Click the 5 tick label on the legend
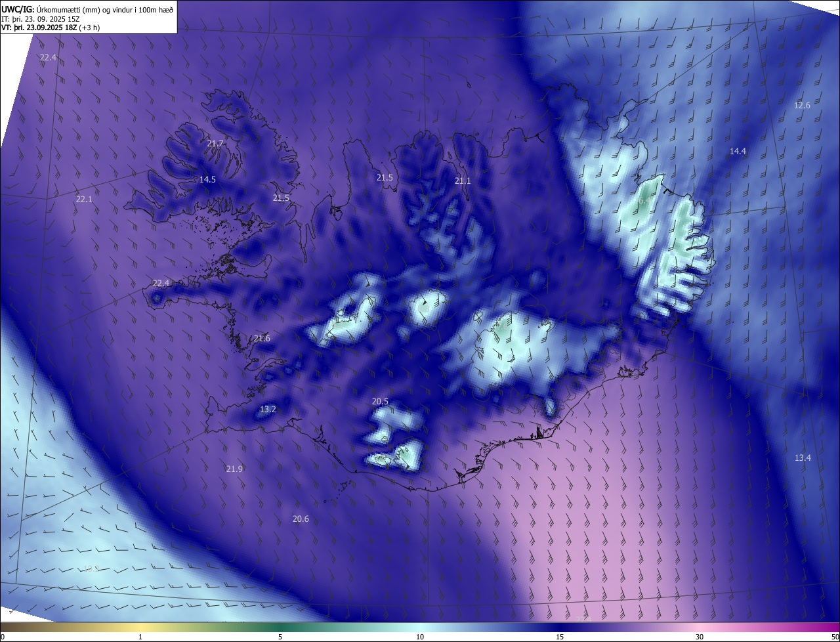The height and width of the screenshot is (642, 840). point(280,637)
